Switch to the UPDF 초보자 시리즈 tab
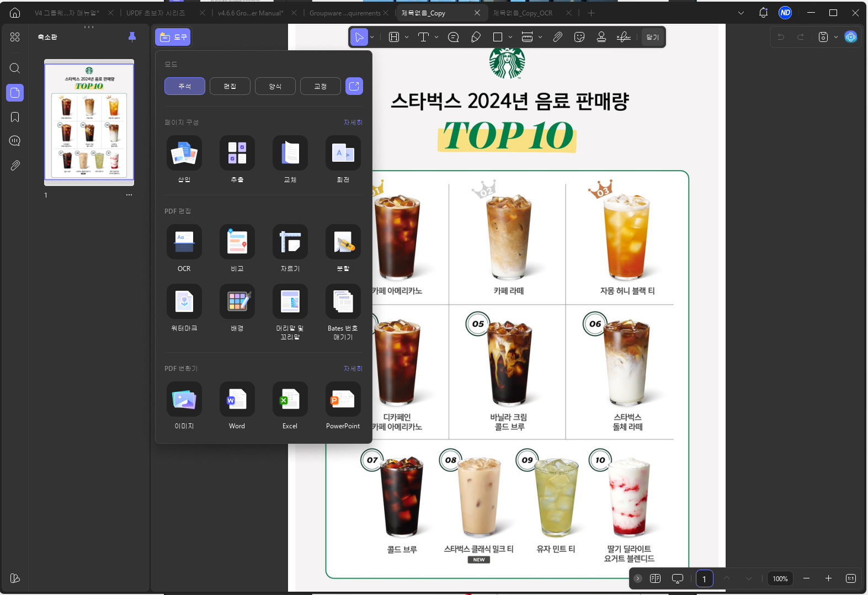 [x=156, y=13]
